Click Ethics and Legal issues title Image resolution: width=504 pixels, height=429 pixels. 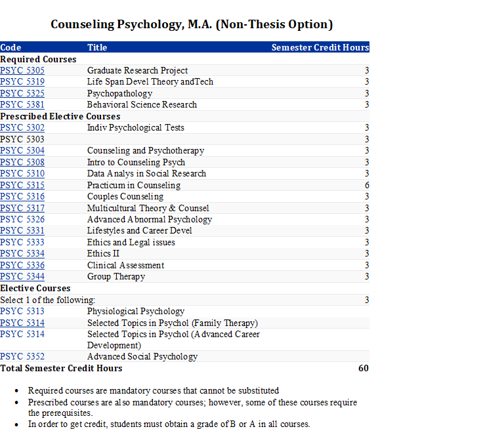(131, 242)
